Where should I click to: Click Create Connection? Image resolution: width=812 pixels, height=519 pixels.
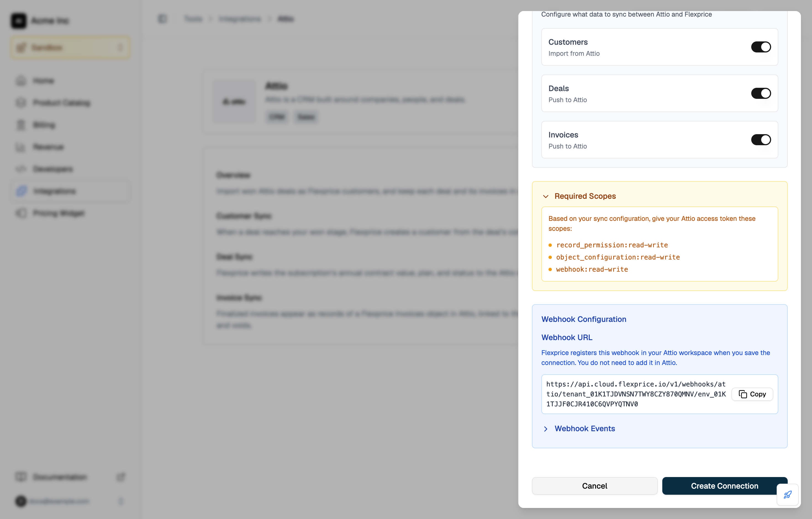(724, 486)
